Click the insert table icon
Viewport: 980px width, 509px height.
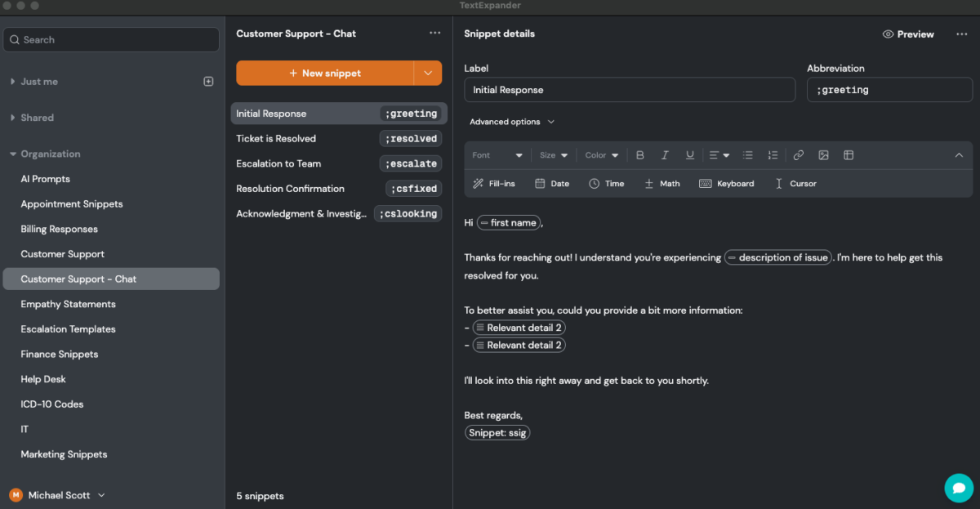pos(849,155)
